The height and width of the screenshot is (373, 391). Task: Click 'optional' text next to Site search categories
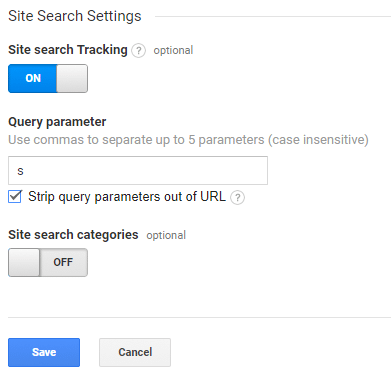pyautogui.click(x=166, y=235)
